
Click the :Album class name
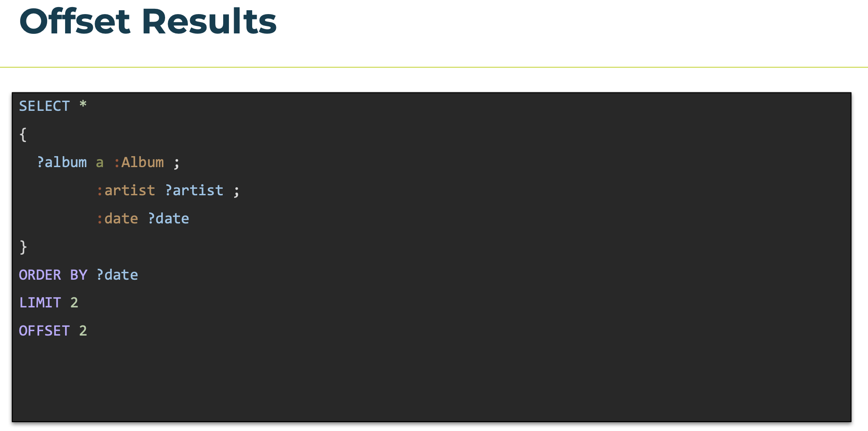[x=139, y=162]
